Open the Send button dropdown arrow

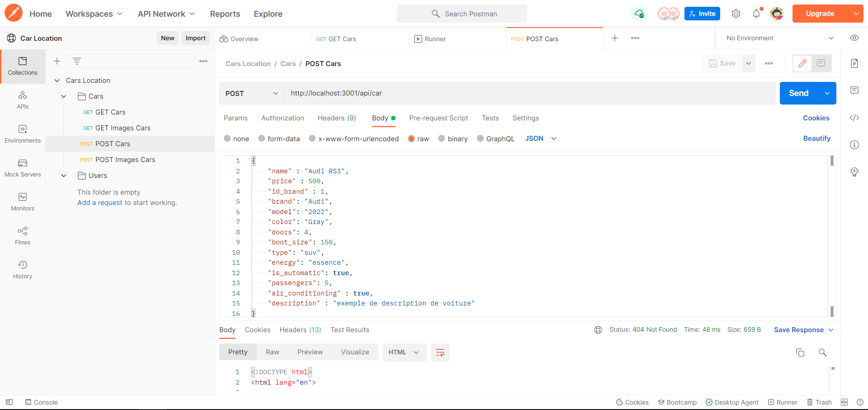(827, 93)
